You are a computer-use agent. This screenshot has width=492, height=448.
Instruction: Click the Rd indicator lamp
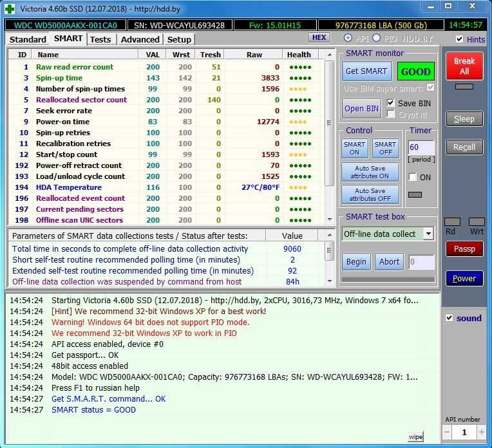click(x=453, y=222)
